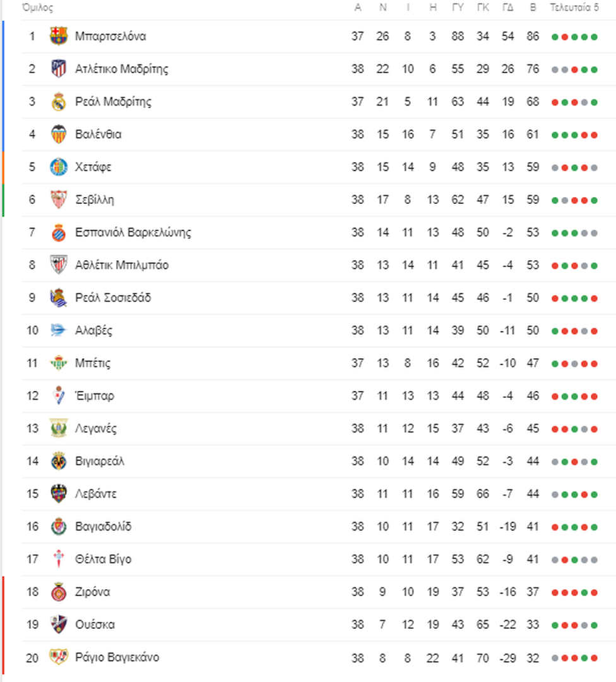The width and height of the screenshot is (616, 682).
Task: Click Barcelona's red loss form dot
Action: tap(564, 37)
